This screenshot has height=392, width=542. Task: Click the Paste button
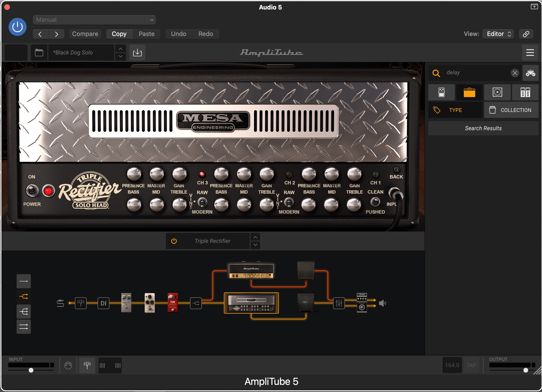tap(146, 34)
